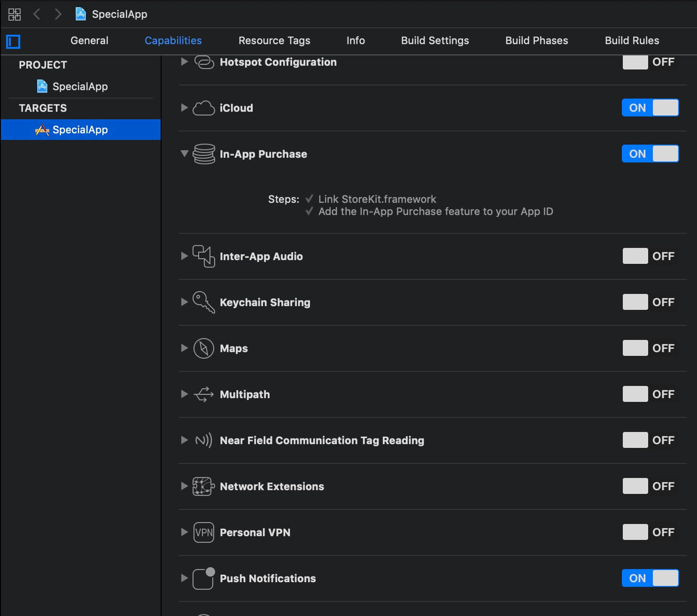The width and height of the screenshot is (697, 616).
Task: Select the Capabilities tab
Action: tap(173, 41)
